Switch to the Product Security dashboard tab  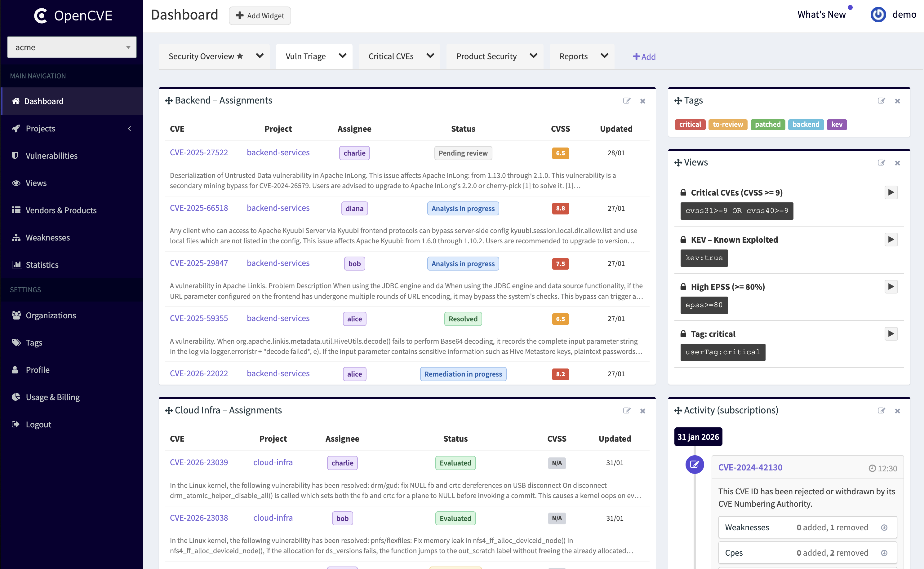tap(486, 56)
